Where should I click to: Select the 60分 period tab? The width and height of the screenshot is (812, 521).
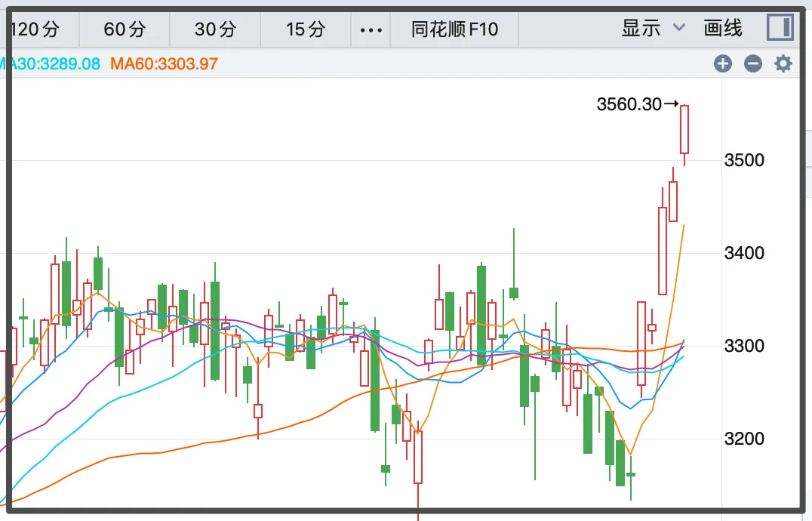pos(125,29)
